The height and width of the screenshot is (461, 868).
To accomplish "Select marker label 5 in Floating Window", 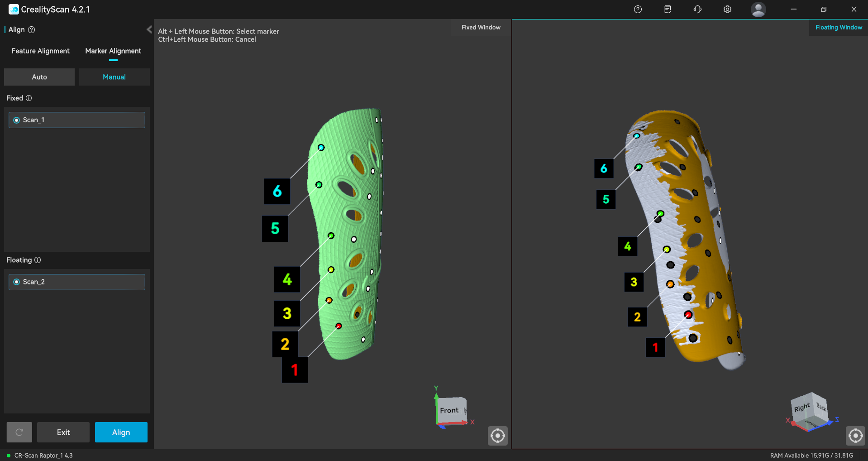I will tap(606, 199).
